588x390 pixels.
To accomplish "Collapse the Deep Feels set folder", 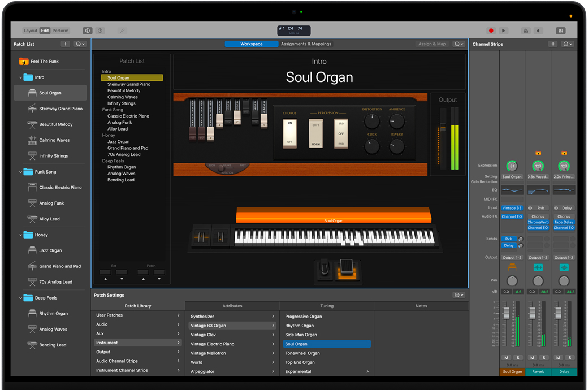I will pos(21,298).
